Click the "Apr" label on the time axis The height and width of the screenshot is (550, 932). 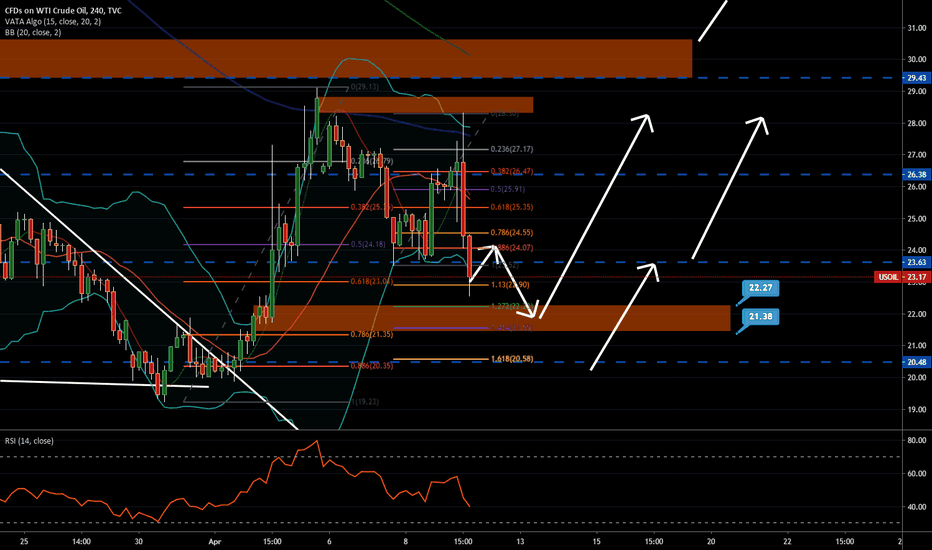pos(215,542)
